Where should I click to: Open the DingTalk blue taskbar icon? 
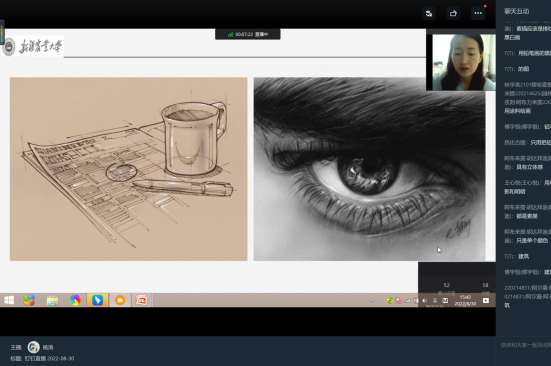(x=97, y=300)
